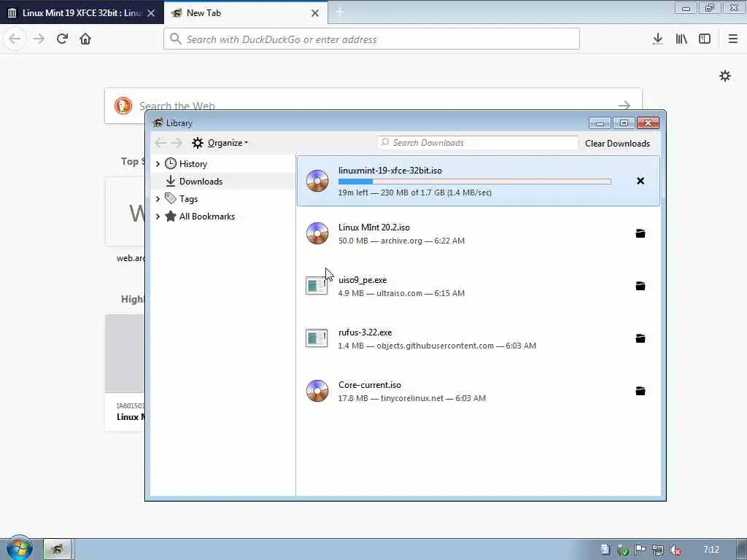Viewport: 747px width, 560px height.
Task: Select Tags in the Library sidebar
Action: coord(223,199)
